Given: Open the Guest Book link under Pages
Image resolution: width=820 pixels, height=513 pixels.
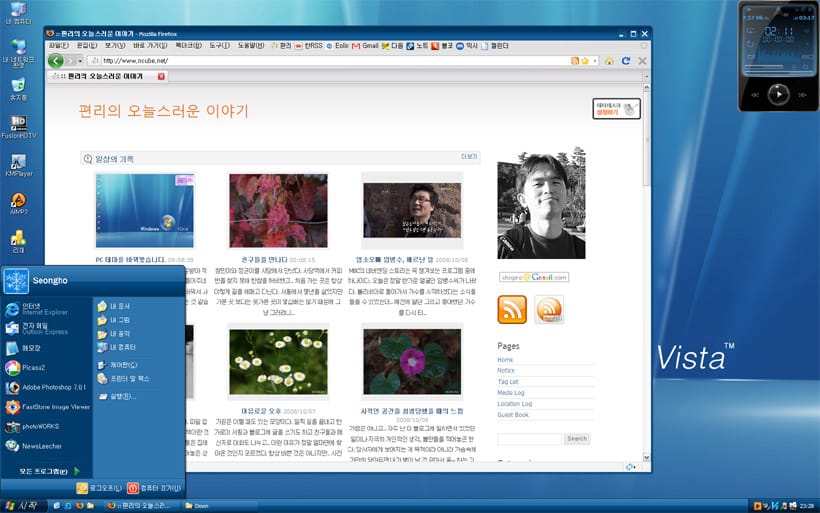Looking at the screenshot, I should 514,414.
